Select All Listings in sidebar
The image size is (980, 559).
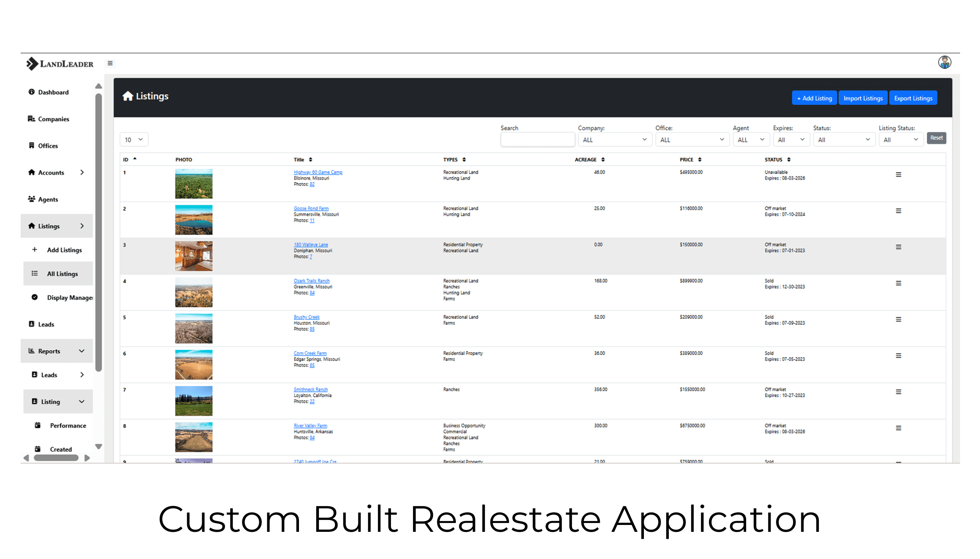[62, 274]
